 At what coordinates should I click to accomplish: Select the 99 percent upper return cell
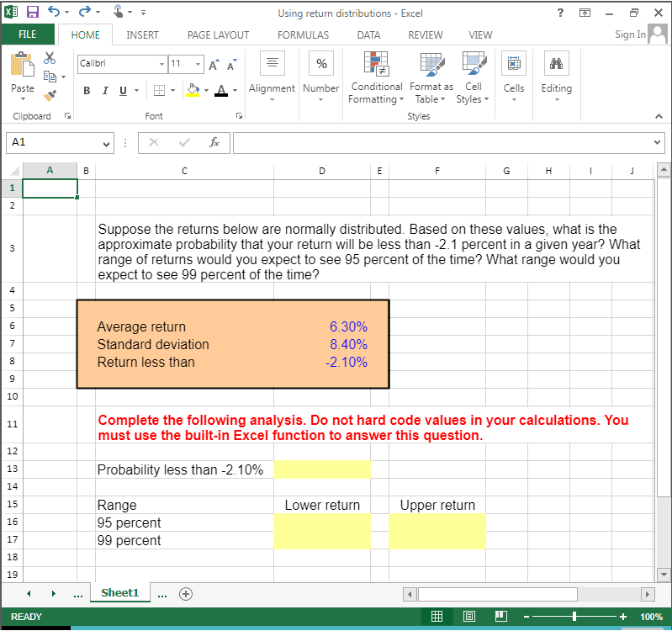click(437, 540)
